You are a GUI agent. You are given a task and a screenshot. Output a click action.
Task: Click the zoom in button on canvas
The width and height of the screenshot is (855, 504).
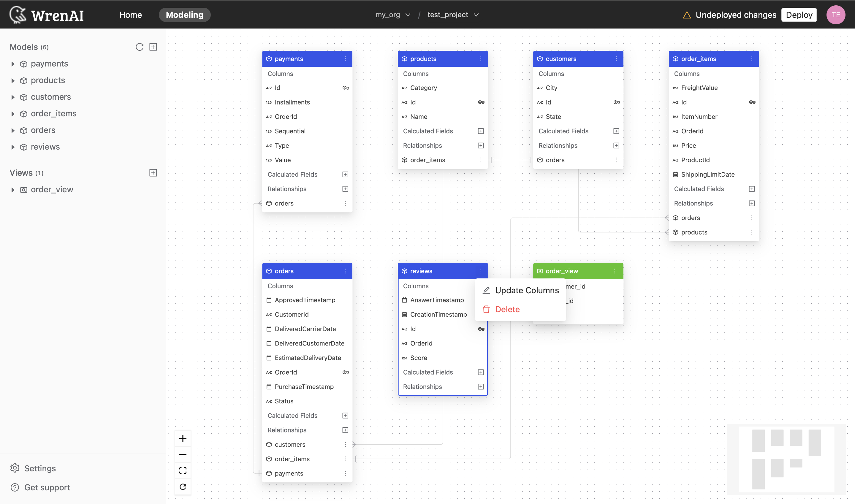pos(183,439)
